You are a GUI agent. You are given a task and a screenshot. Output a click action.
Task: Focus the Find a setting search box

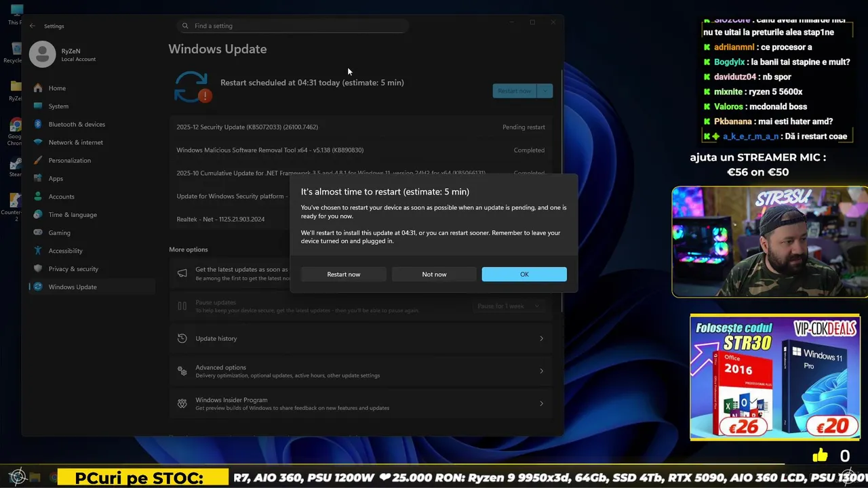coord(292,26)
